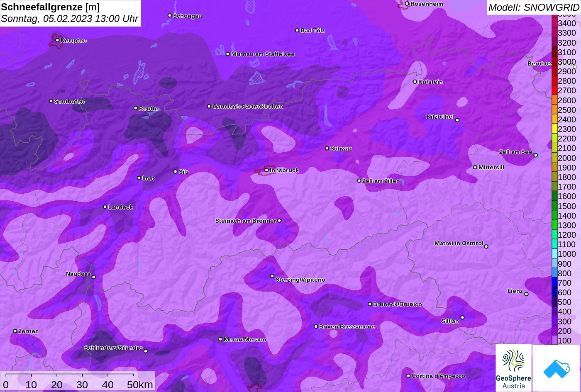Click the 'Modell: SNOWGRID' label
This screenshot has height=392, width=581.
click(534, 7)
